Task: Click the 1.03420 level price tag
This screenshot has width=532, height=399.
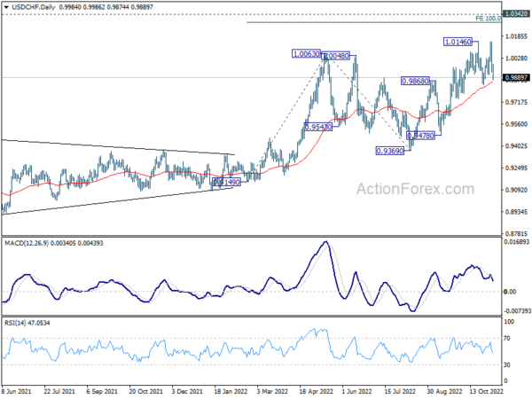Action: pyautogui.click(x=516, y=14)
